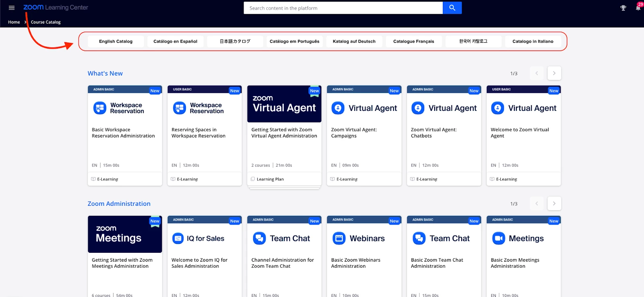Go to previous page of Zoom Administration
This screenshot has width=644, height=297.
tap(537, 203)
